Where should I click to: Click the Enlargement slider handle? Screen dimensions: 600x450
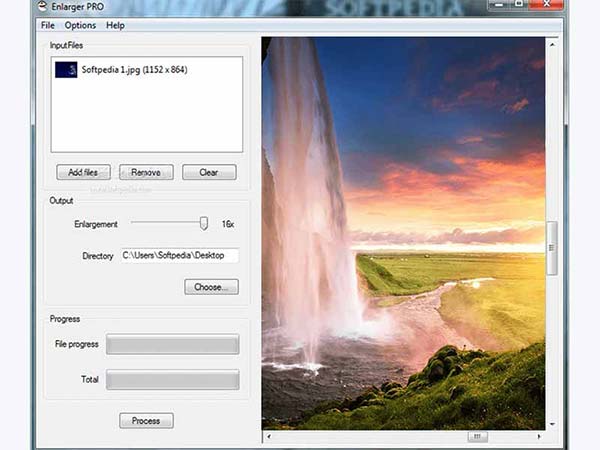[x=204, y=223]
